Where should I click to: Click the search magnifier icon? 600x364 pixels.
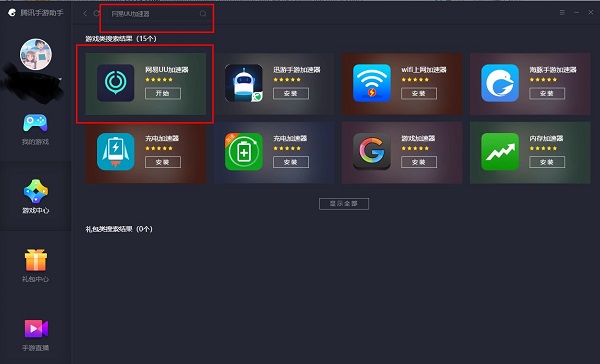(203, 14)
